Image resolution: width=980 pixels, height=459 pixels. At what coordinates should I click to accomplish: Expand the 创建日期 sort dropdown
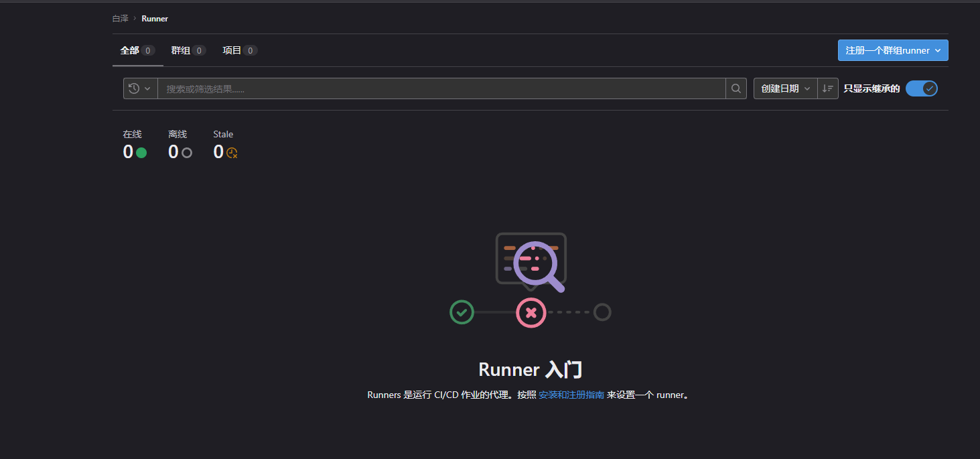(x=785, y=88)
